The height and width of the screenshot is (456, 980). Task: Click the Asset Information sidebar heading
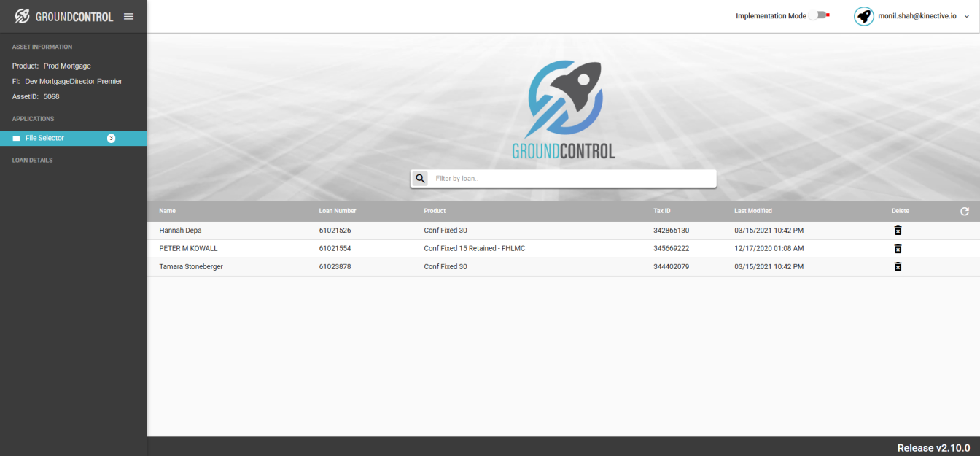click(42, 47)
